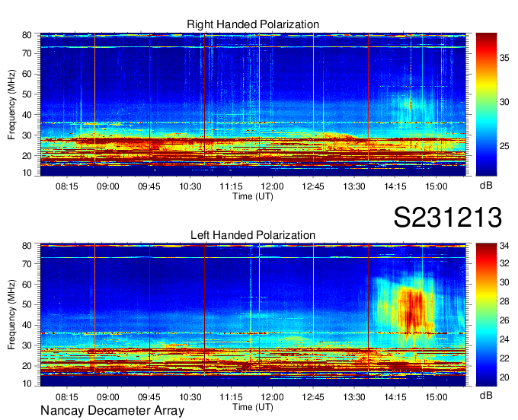Click the 70 MHz tick on the Left Handed frequency axis

point(27,264)
